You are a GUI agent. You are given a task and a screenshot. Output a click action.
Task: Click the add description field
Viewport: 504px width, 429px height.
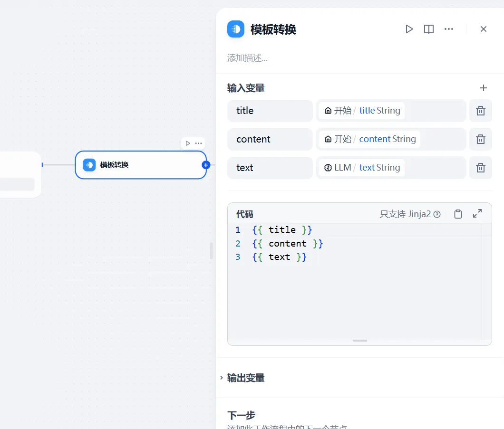point(248,58)
